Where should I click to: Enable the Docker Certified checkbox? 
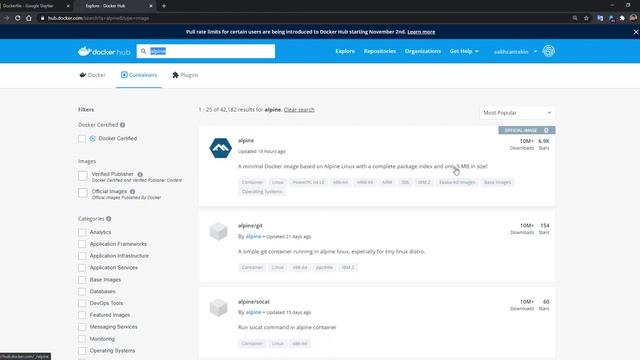pos(82,139)
